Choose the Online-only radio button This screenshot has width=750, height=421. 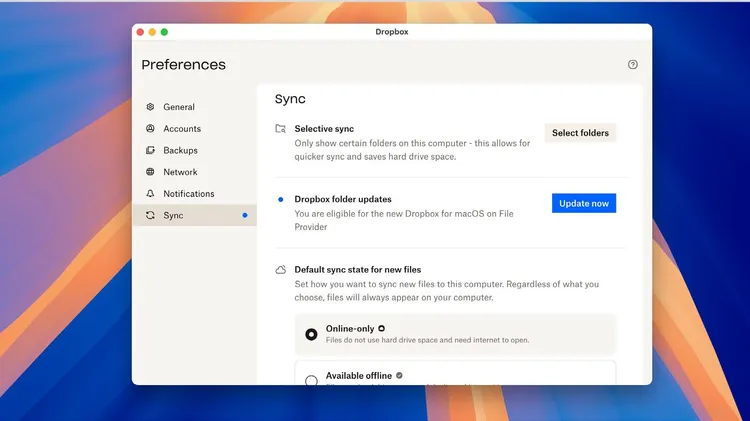pos(311,334)
